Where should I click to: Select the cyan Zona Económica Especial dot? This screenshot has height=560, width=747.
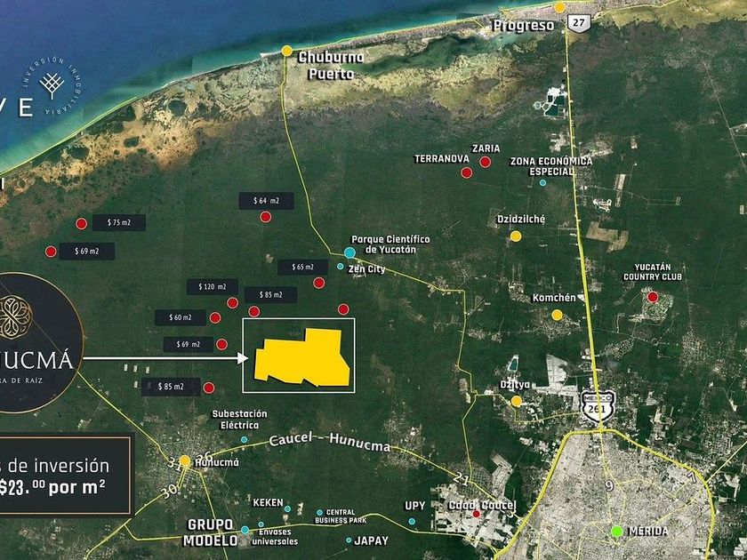point(542,182)
